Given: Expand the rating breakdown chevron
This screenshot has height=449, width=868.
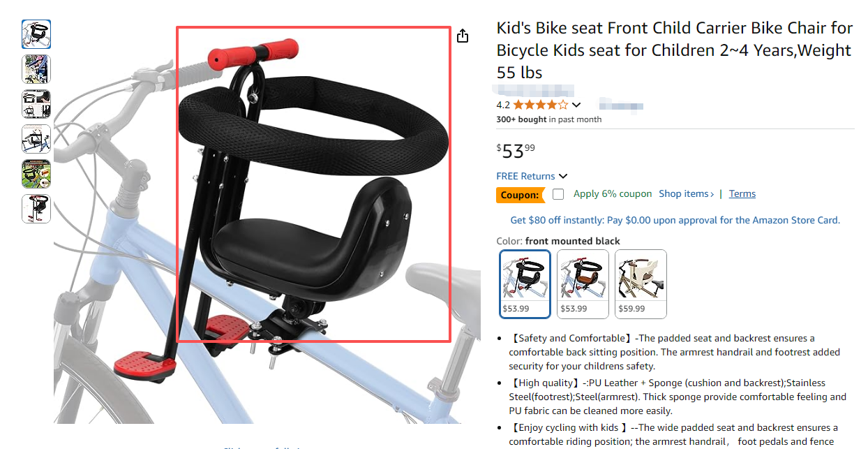Looking at the screenshot, I should coord(576,105).
